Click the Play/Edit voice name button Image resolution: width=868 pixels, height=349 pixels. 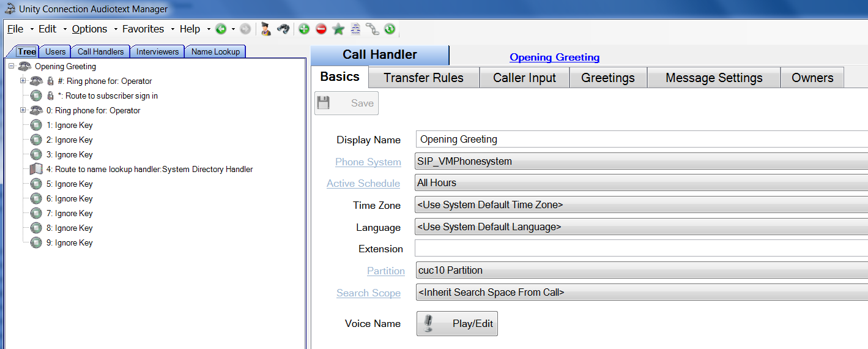point(457,323)
